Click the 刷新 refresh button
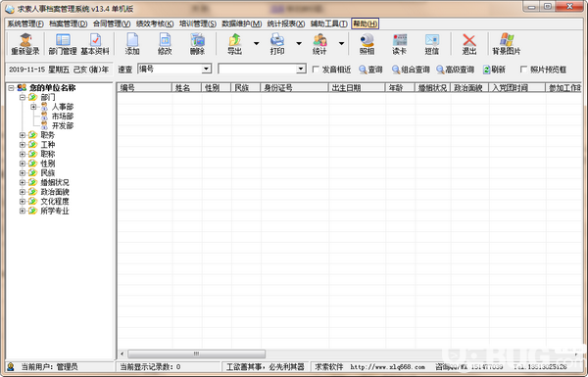The height and width of the screenshot is (377, 588). click(494, 70)
